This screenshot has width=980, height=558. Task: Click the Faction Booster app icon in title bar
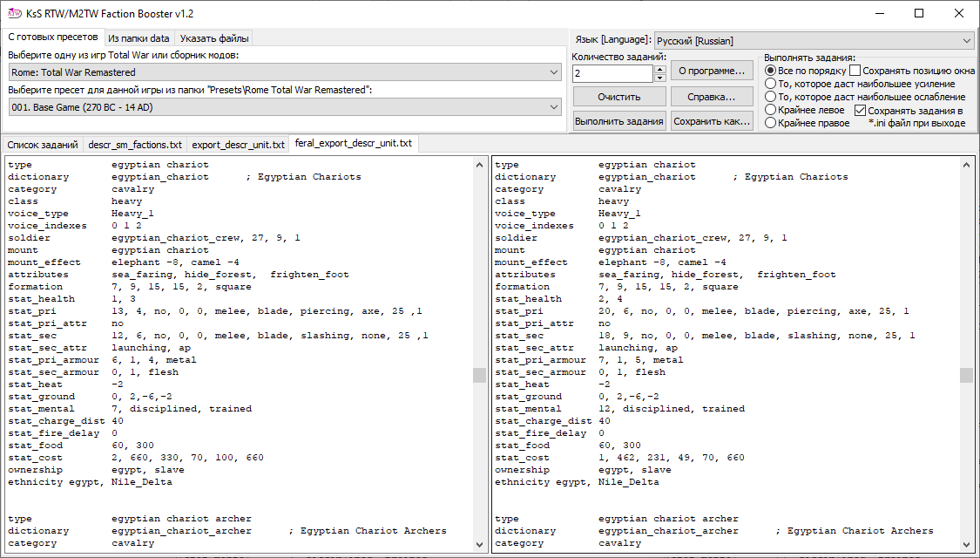[x=14, y=13]
